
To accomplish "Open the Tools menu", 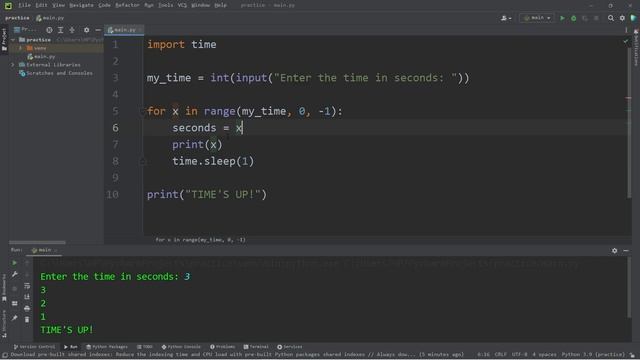I will (x=165, y=5).
